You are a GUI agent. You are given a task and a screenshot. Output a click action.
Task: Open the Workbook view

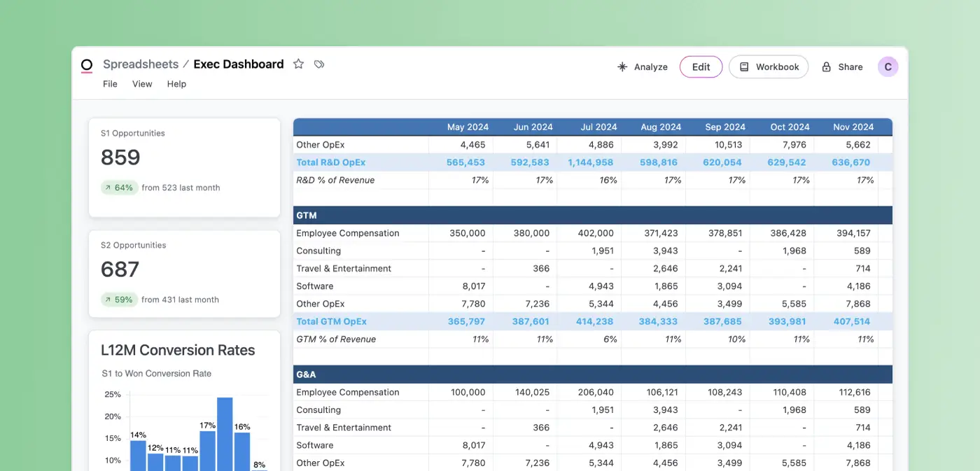click(769, 66)
